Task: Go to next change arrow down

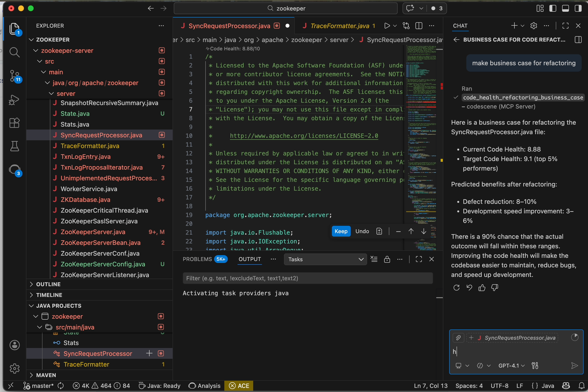Action: click(x=424, y=231)
